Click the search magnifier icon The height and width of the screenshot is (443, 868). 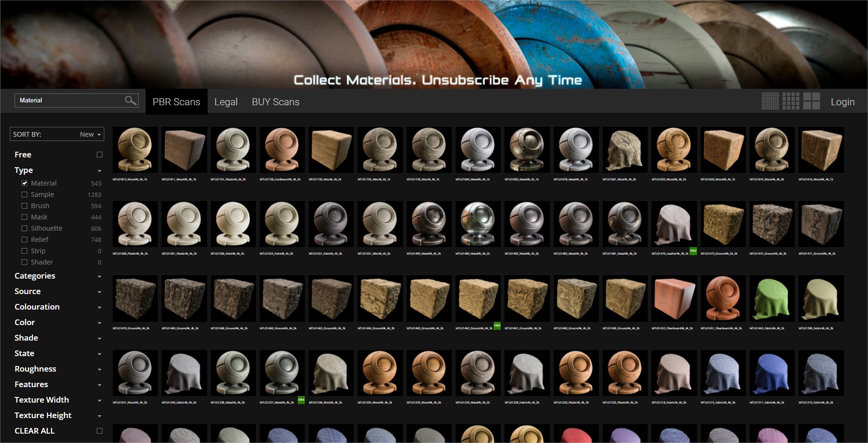tap(131, 100)
